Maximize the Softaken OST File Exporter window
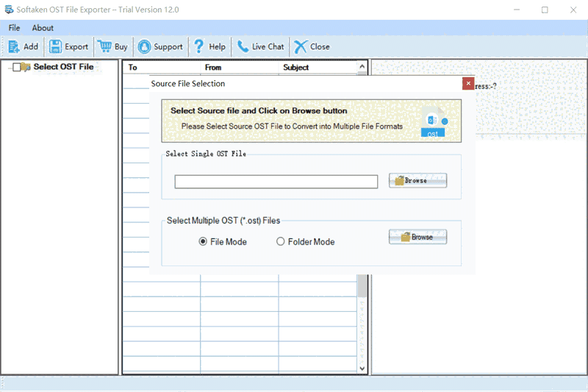This screenshot has height=392, width=588. tap(545, 10)
